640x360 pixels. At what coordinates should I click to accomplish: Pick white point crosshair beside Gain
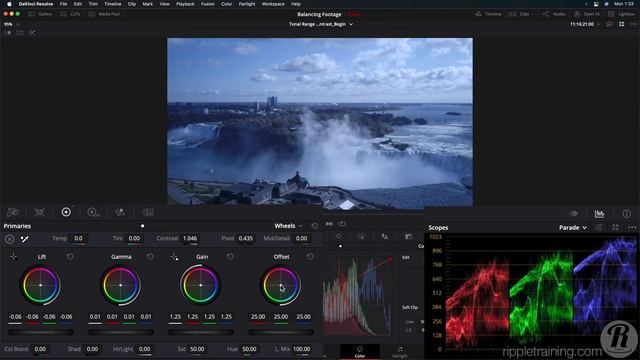pyautogui.click(x=174, y=257)
